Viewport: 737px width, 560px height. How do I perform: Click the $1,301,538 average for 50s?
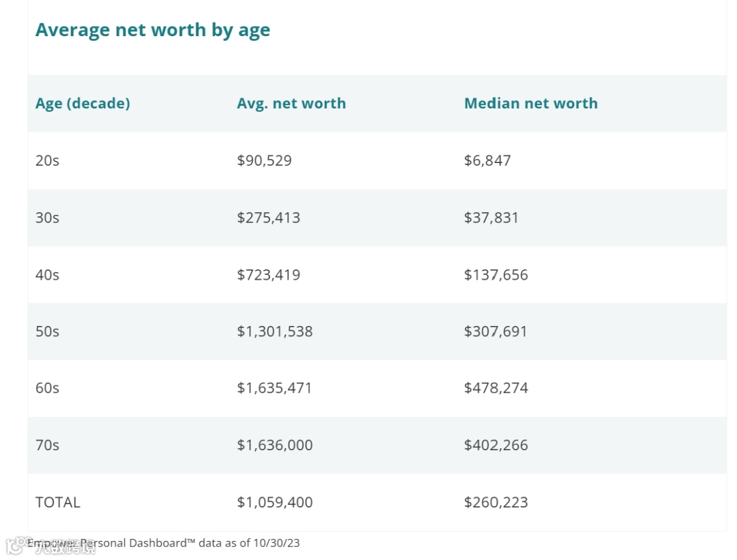pos(275,331)
